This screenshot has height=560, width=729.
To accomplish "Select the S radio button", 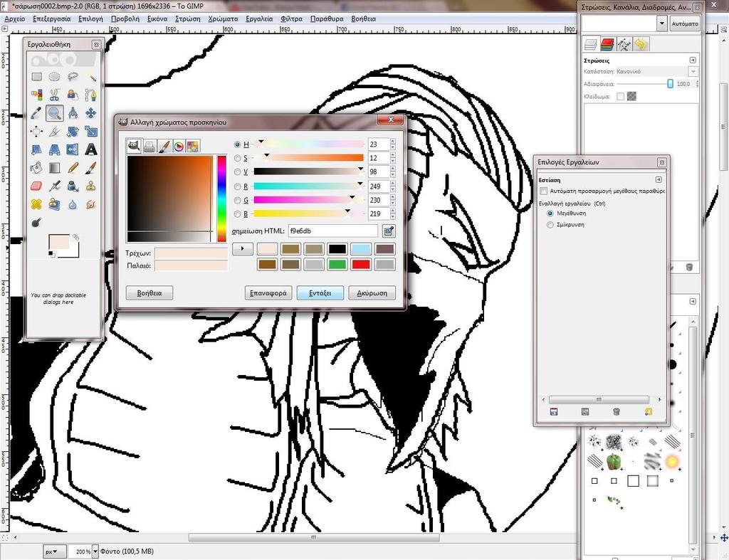I will click(x=238, y=159).
